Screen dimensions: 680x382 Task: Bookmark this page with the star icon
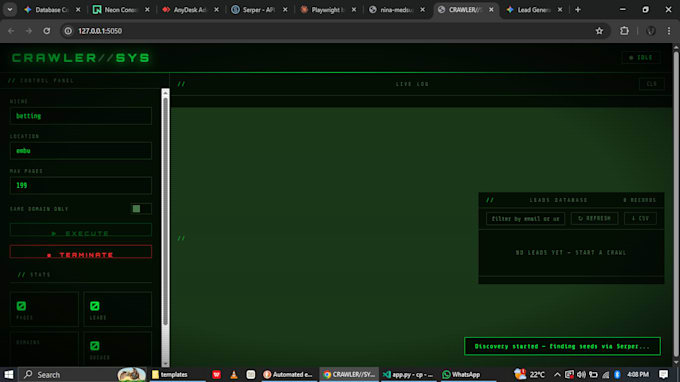(599, 31)
